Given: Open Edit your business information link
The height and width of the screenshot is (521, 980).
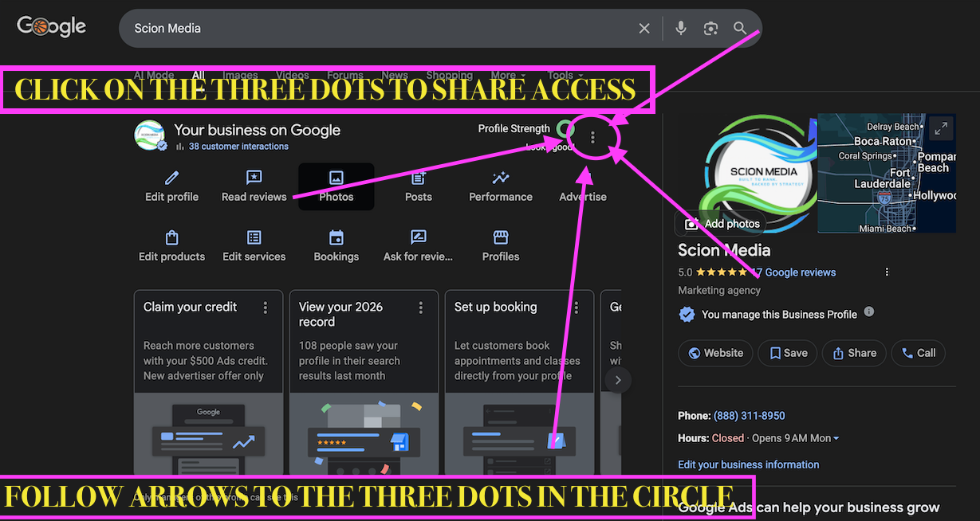Looking at the screenshot, I should pos(748,464).
